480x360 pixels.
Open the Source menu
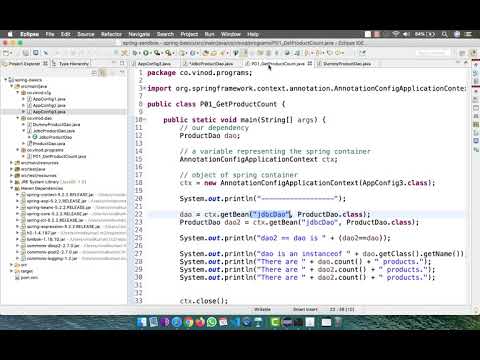point(86,34)
